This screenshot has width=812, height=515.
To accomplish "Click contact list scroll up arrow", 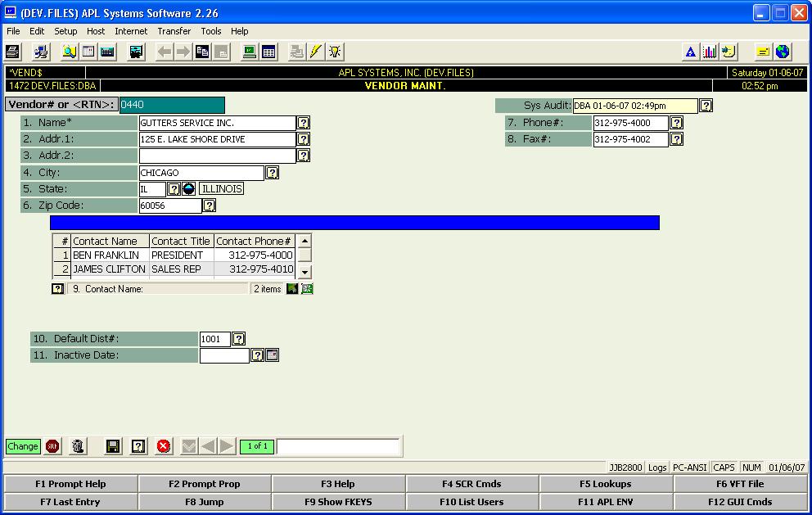I will pyautogui.click(x=304, y=241).
